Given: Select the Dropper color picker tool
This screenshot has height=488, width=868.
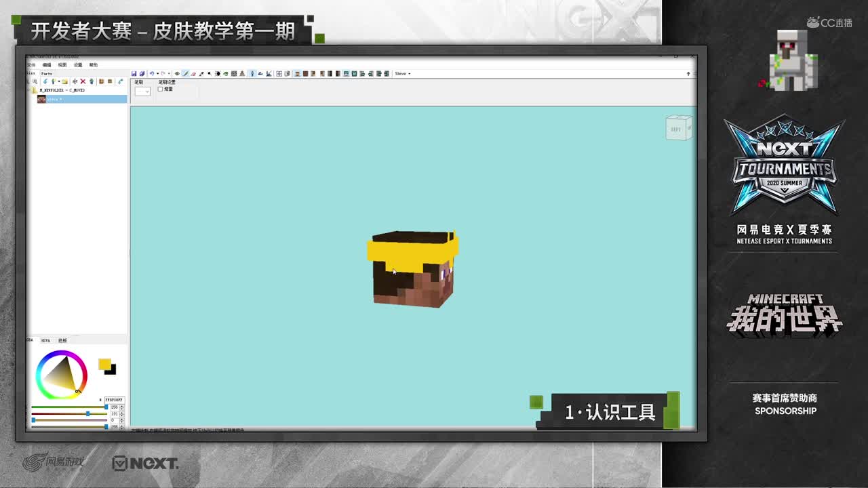Looking at the screenshot, I should click(201, 74).
